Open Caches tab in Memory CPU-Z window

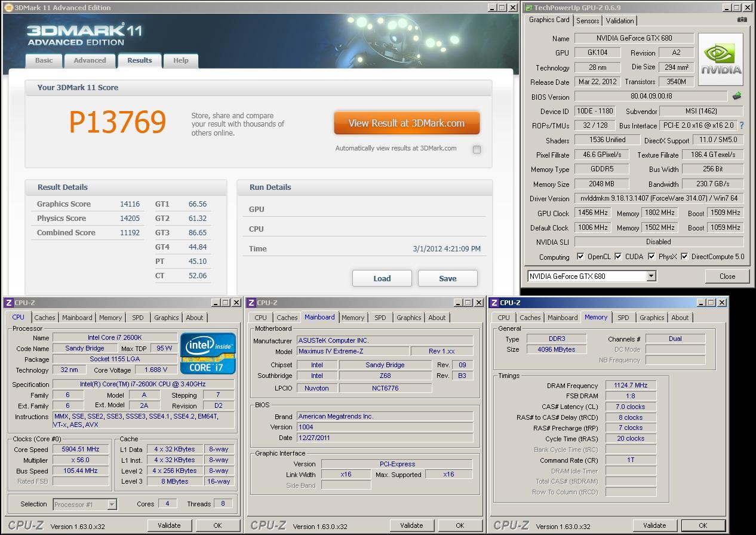(x=530, y=318)
